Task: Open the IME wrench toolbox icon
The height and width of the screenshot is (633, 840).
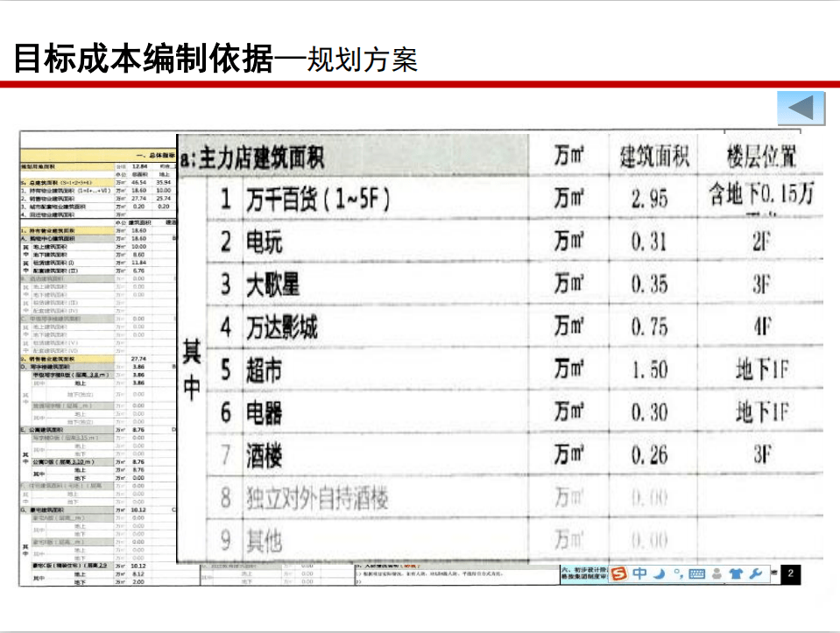Action: [755, 574]
